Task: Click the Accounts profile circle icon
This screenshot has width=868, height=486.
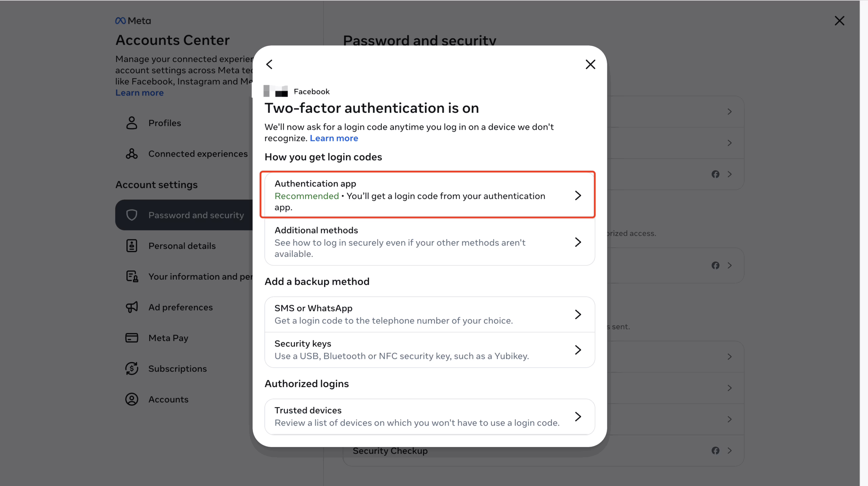Action: click(132, 399)
